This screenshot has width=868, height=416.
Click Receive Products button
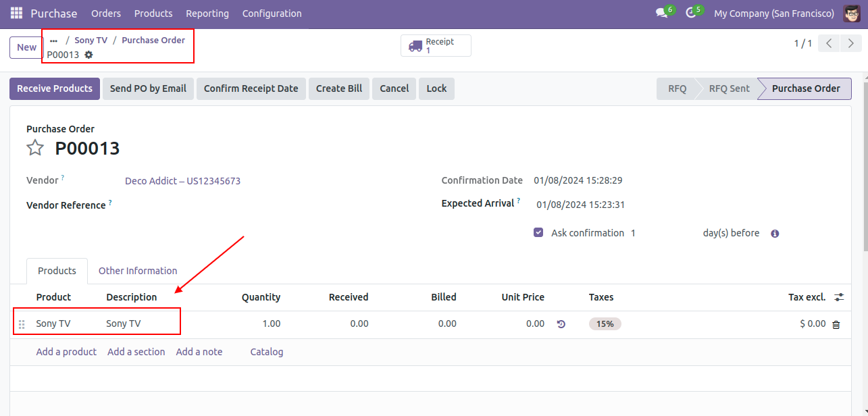click(55, 88)
